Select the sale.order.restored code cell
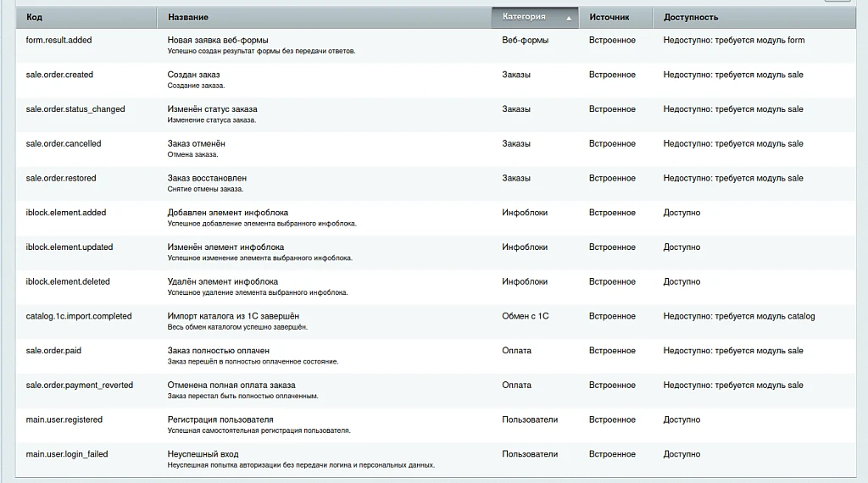 coord(61,178)
